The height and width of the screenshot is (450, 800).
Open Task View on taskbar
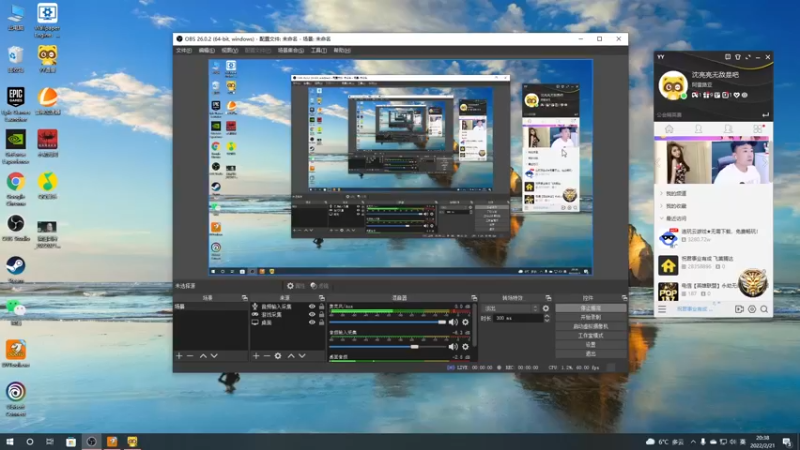(x=49, y=442)
